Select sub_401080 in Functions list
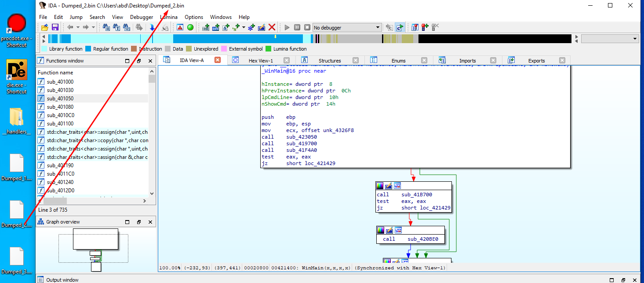This screenshot has width=644, height=283. coord(93,107)
